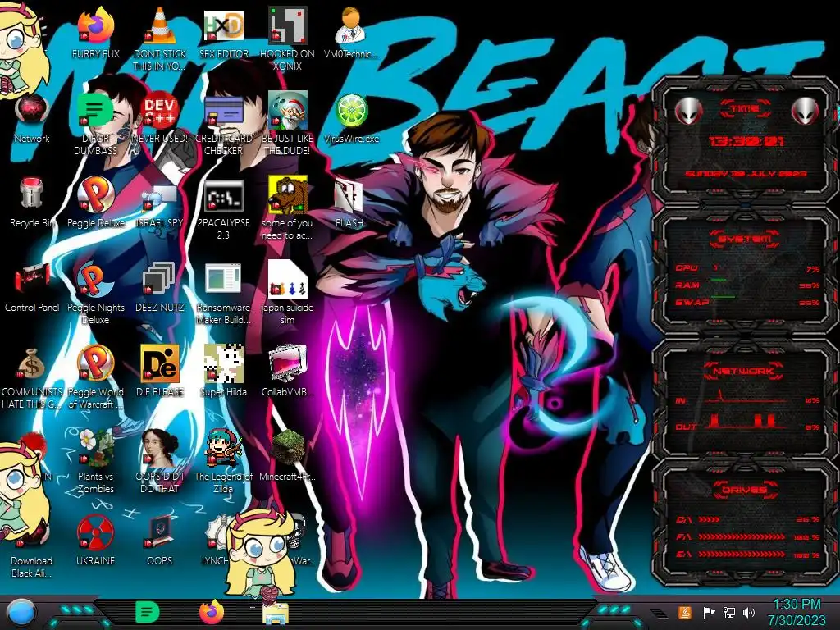Image resolution: width=840 pixels, height=630 pixels.
Task: Open the Minecraft4Fr... grass block icon
Action: 288,447
